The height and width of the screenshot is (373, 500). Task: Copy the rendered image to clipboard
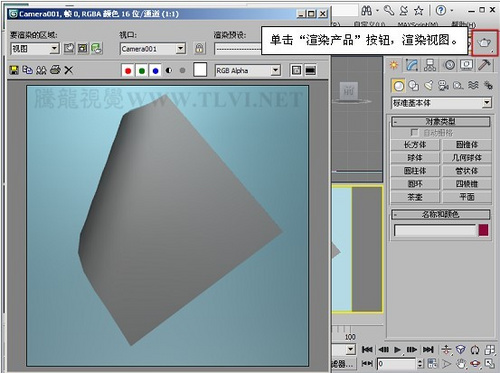[27, 70]
